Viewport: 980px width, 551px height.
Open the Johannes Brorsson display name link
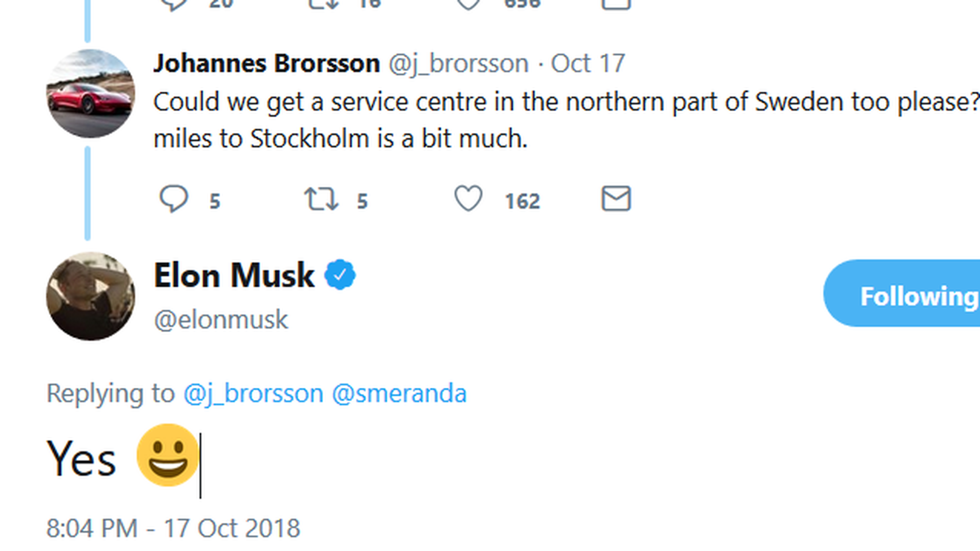[267, 63]
